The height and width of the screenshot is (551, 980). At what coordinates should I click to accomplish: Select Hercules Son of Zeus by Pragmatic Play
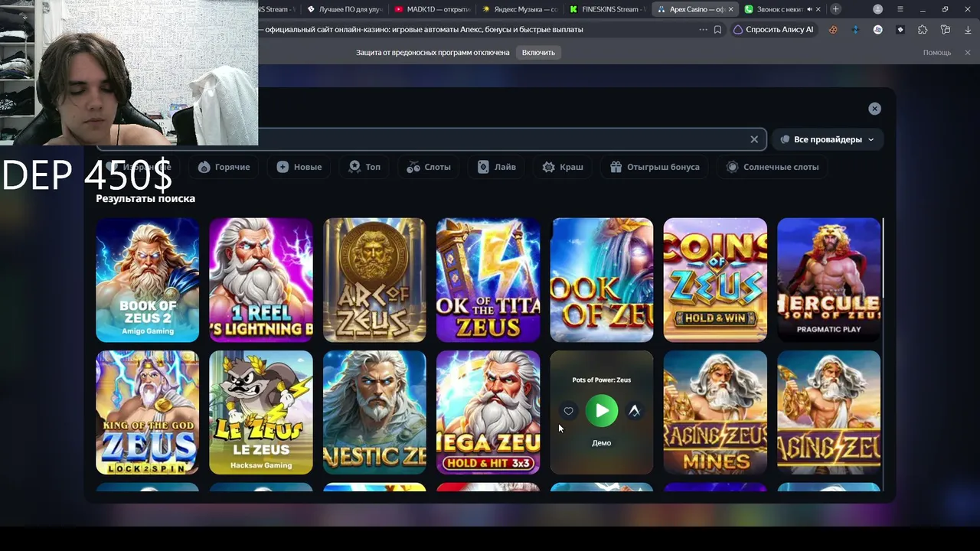(x=828, y=280)
